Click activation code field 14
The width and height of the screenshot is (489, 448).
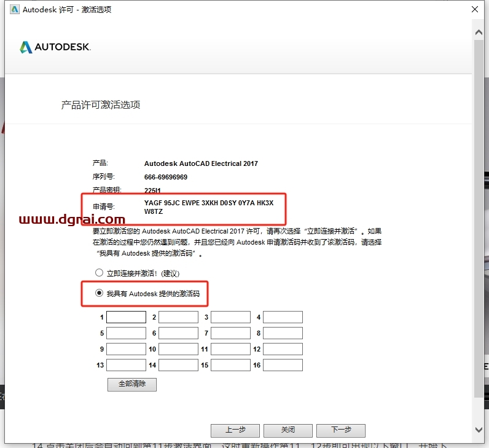(178, 365)
